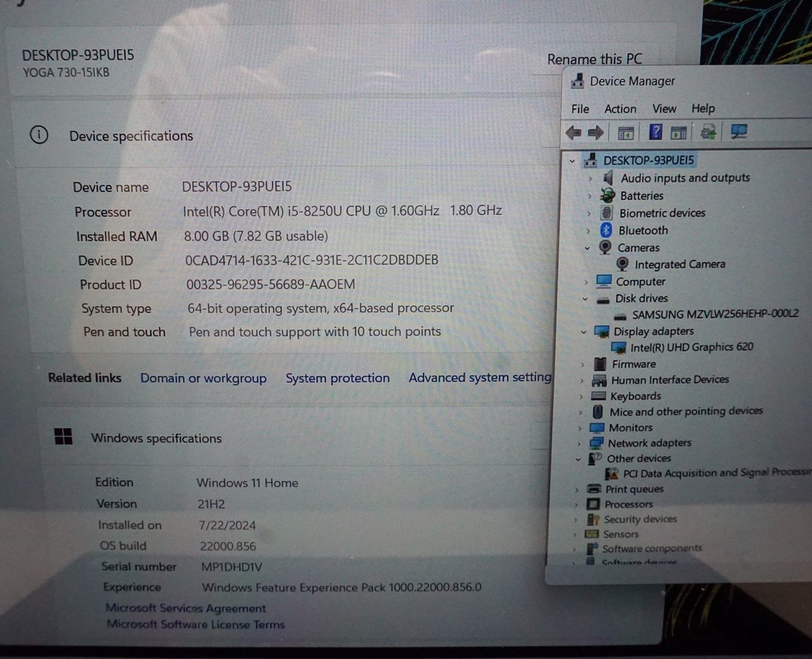The width and height of the screenshot is (812, 659).
Task: Expand the Audio inputs and outputs arrow
Action: pos(590,178)
